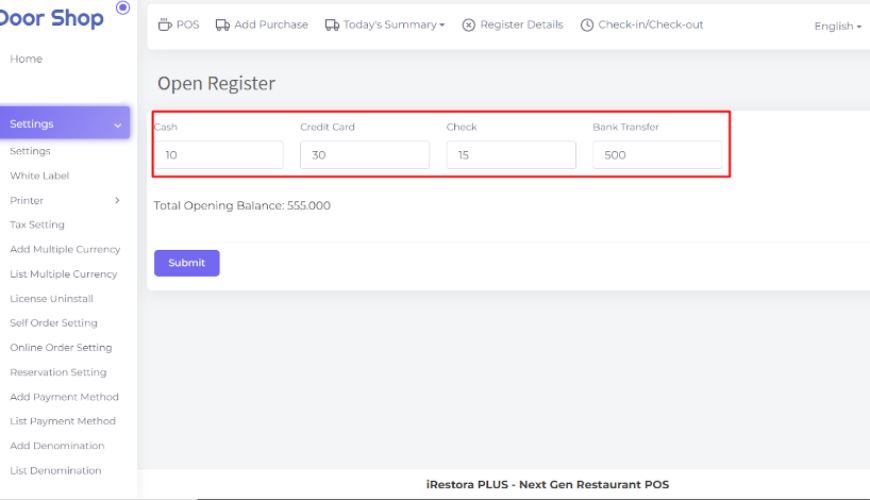This screenshot has width=870, height=500.
Task: Toggle the sidebar radio icon beside Door Shop
Action: [x=123, y=8]
